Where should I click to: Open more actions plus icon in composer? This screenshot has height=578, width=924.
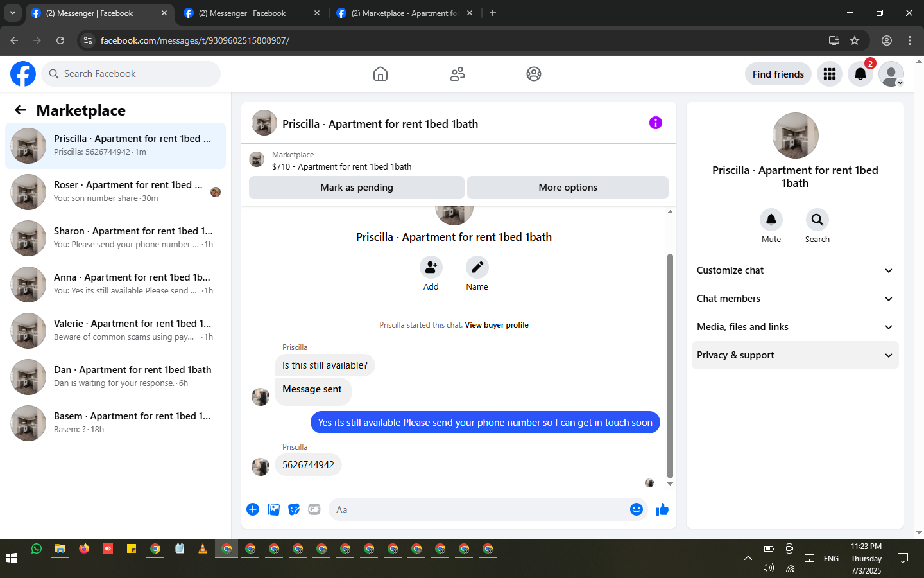point(253,509)
